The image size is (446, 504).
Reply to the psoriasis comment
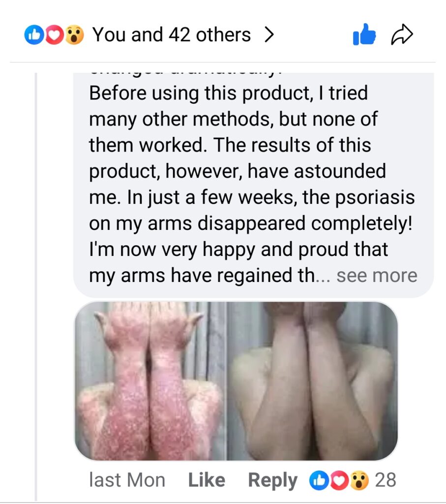(272, 480)
